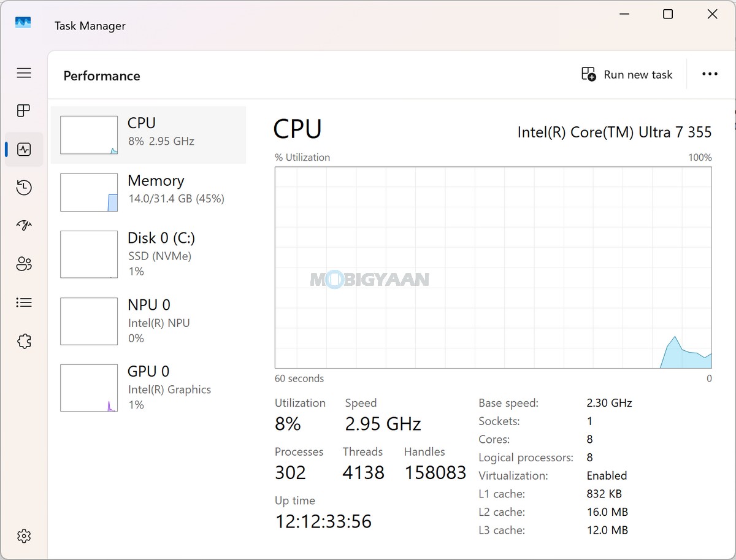Open Task Manager settings gear
Screen dimensions: 736x560
(x=24, y=536)
